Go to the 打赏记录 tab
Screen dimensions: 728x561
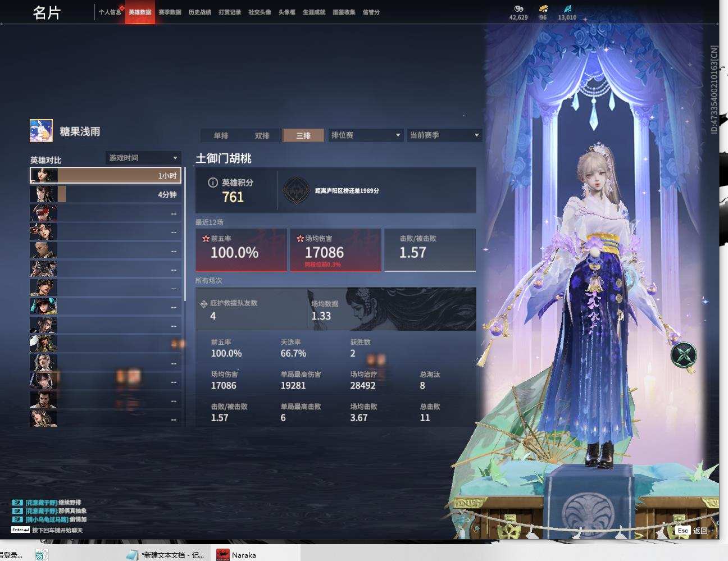[x=230, y=12]
